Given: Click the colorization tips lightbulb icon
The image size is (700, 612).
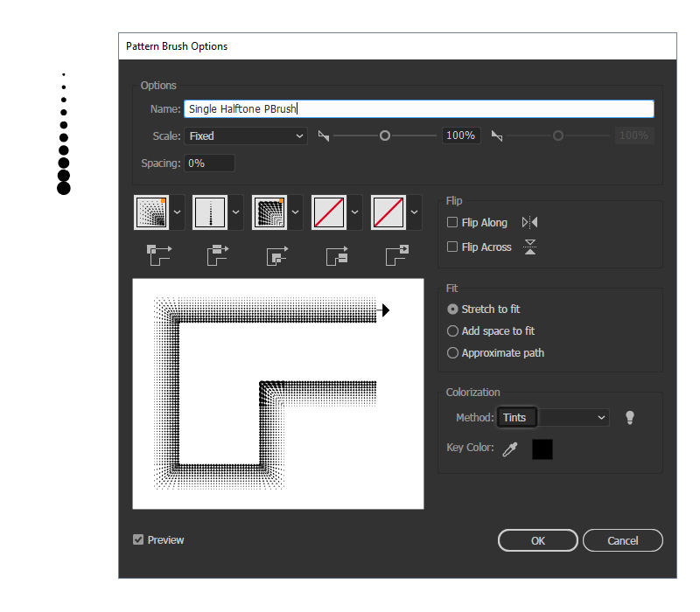Looking at the screenshot, I should 629,418.
